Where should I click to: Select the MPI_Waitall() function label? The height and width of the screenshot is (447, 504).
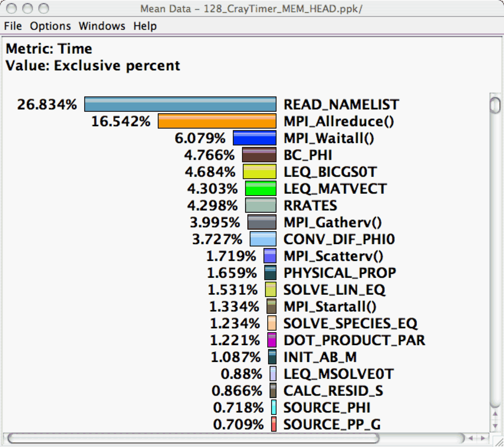329,138
